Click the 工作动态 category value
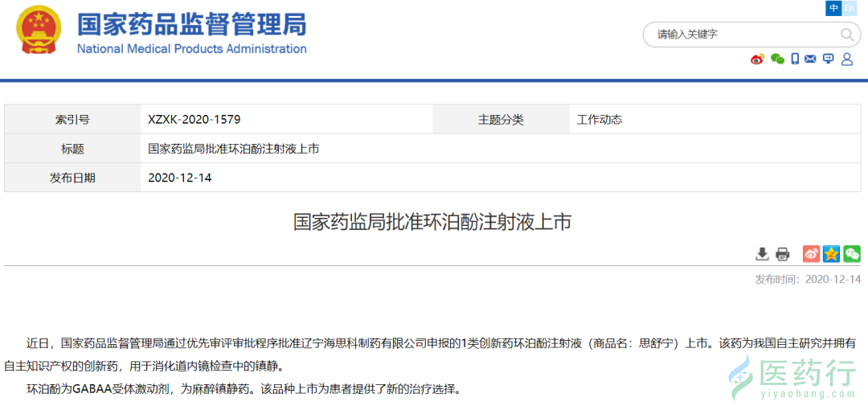This screenshot has width=868, height=410. 600,119
